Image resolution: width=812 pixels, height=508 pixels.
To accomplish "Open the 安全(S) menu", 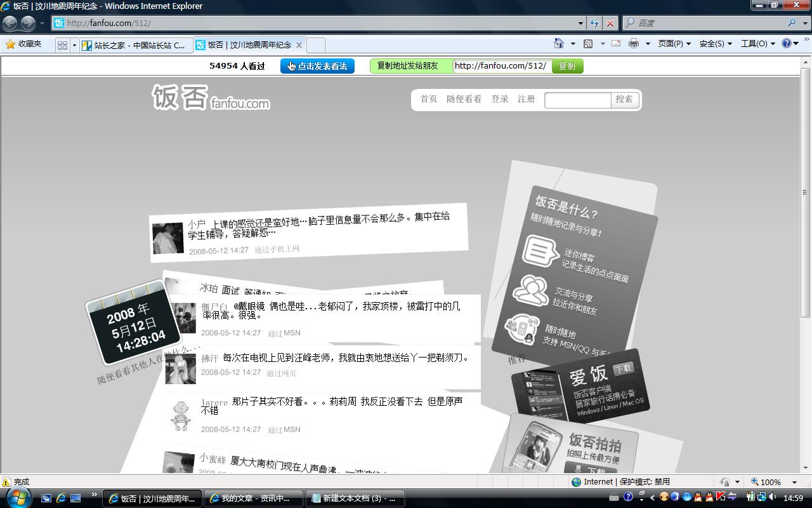I will [716, 44].
